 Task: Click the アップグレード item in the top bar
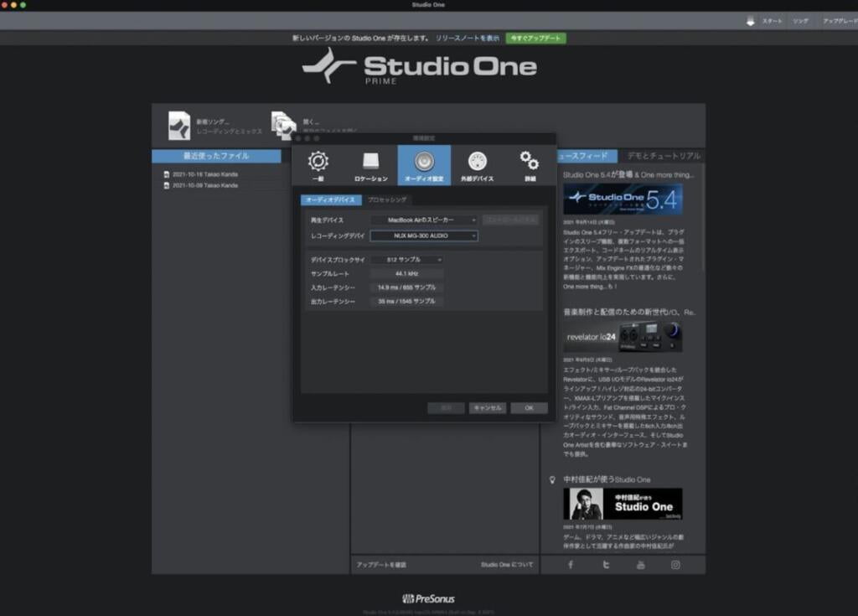pyautogui.click(x=840, y=21)
